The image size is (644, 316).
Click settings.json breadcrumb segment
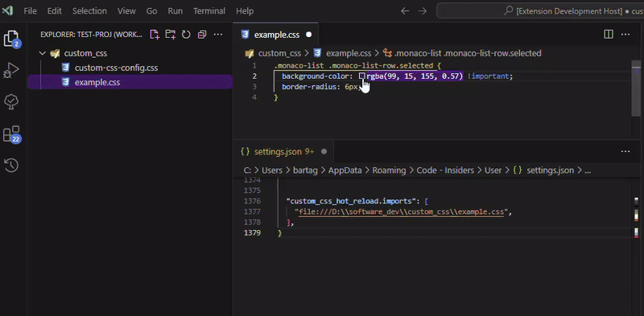click(550, 170)
